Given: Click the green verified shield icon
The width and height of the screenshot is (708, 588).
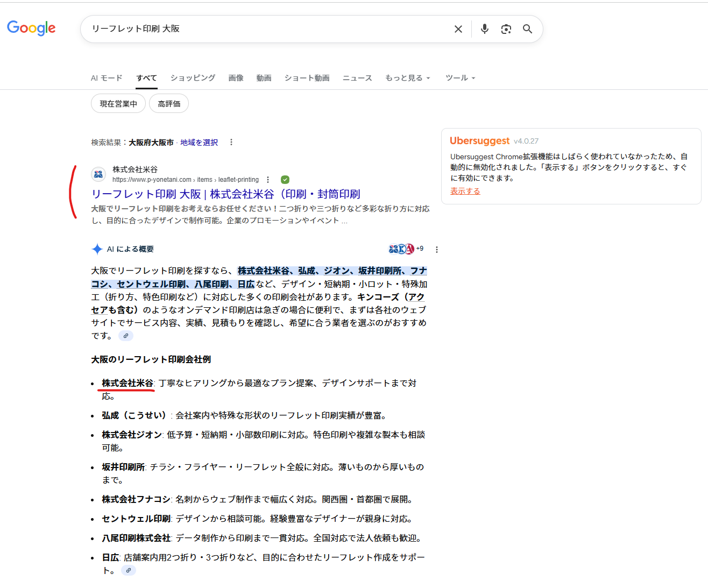Looking at the screenshot, I should (285, 180).
